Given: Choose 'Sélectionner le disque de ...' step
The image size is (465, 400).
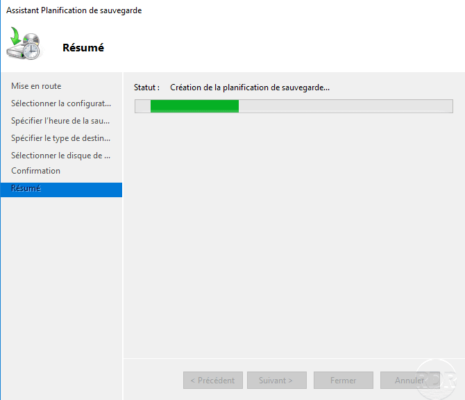Looking at the screenshot, I should (x=61, y=155).
